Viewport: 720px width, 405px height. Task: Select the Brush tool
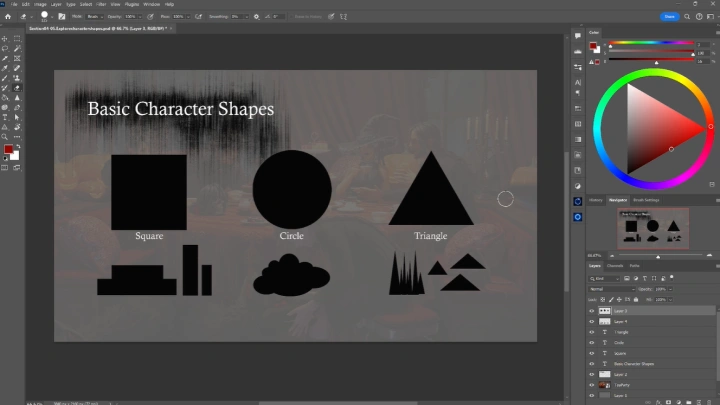coord(5,78)
